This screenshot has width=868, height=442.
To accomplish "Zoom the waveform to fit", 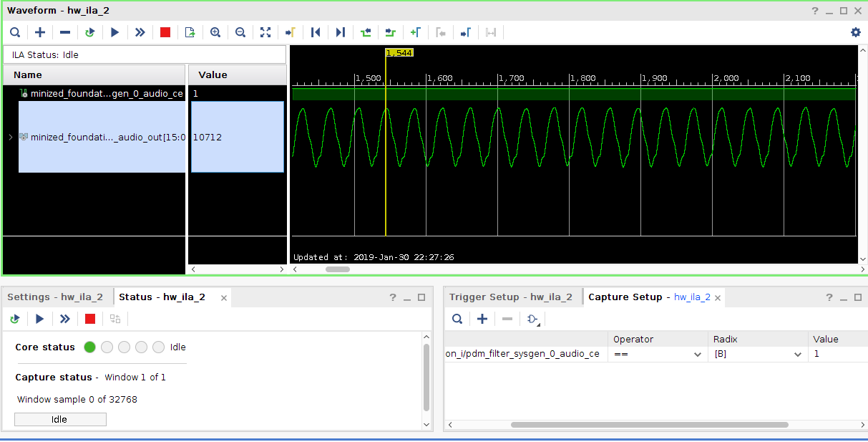I will coord(265,32).
